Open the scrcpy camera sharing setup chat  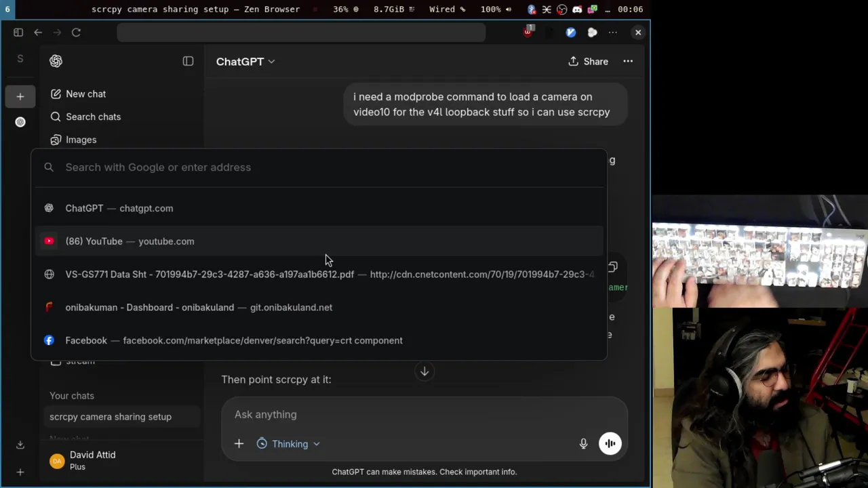[122, 417]
